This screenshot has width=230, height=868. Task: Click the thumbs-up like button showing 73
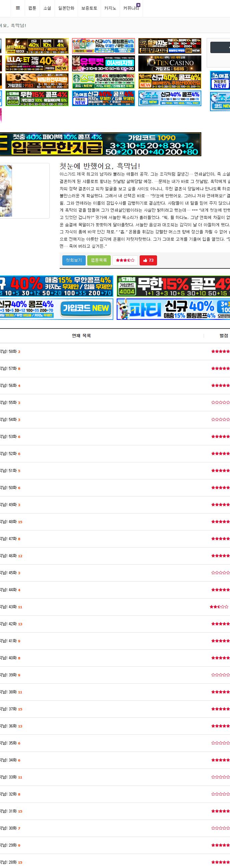148,260
